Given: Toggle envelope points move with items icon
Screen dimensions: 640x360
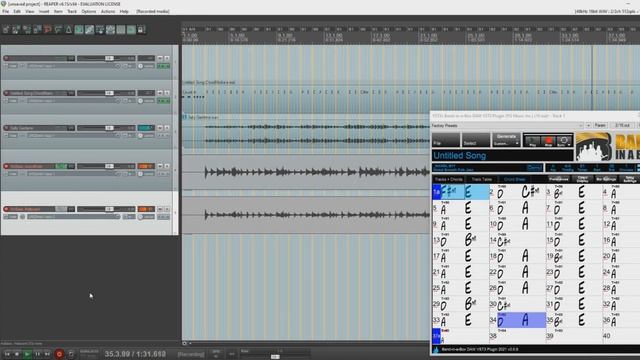Looking at the screenshot, I should point(110,30).
